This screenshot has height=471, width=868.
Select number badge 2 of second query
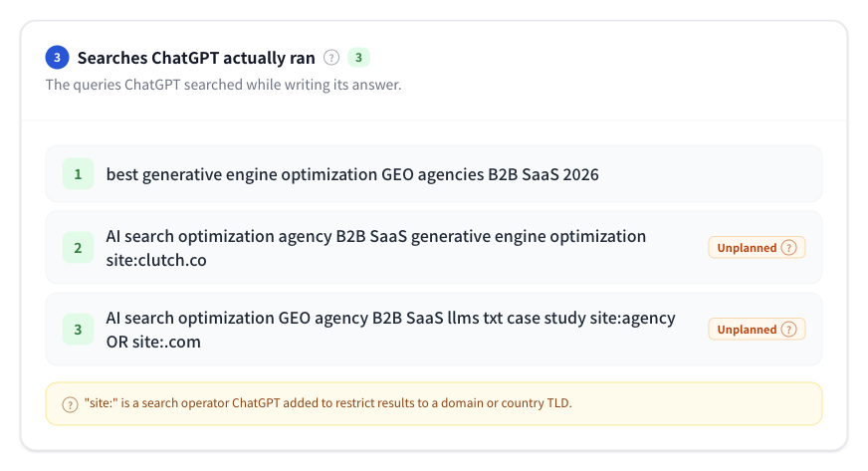click(78, 248)
